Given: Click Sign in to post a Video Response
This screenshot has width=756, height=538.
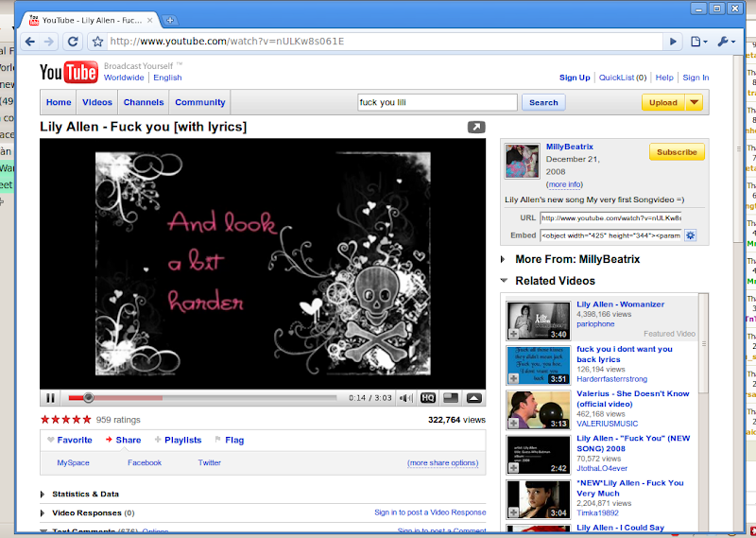Looking at the screenshot, I should click(x=430, y=512).
